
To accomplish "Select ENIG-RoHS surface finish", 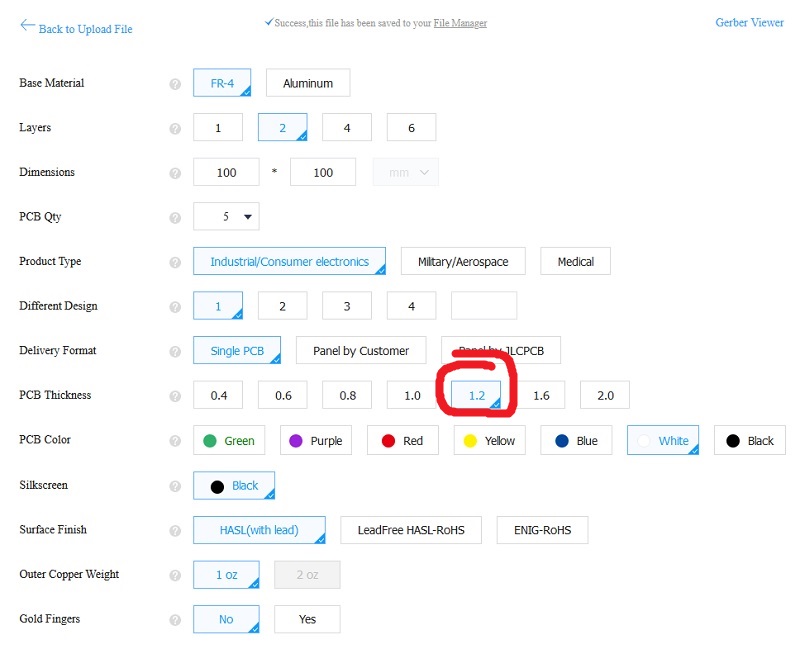I will [542, 530].
